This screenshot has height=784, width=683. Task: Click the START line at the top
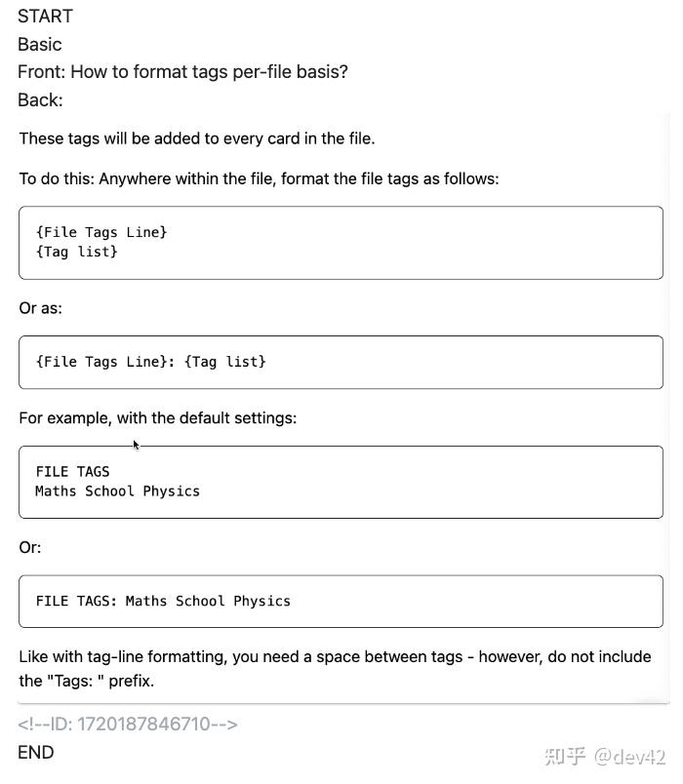click(45, 17)
